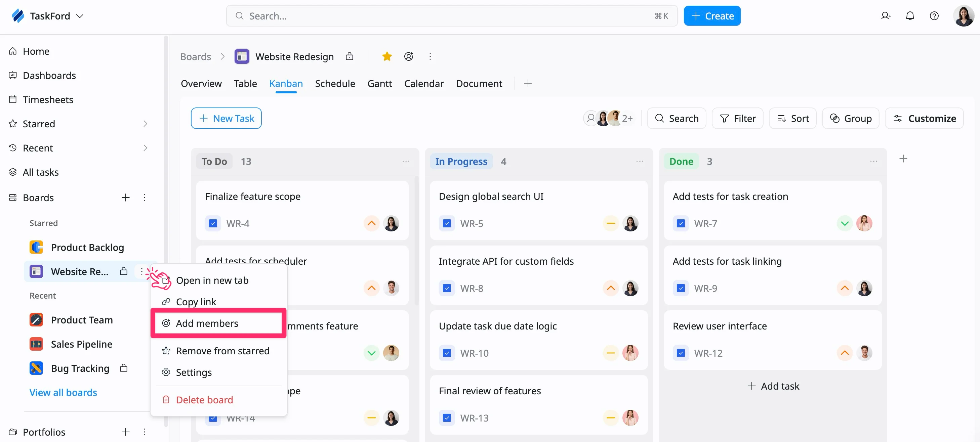Image resolution: width=980 pixels, height=442 pixels.
Task: Toggle the WR-7 task checkbox
Action: [681, 223]
